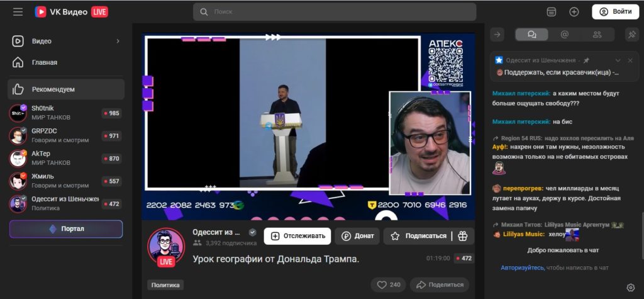Click Авторизуйтесь link in chat
This screenshot has width=644, height=299.
[x=523, y=268]
